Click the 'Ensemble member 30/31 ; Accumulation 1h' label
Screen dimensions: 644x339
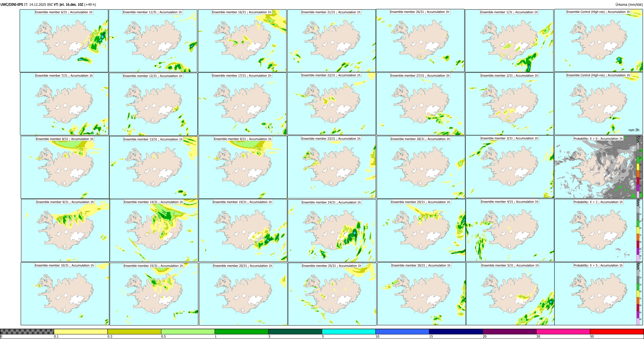[x=421, y=265]
